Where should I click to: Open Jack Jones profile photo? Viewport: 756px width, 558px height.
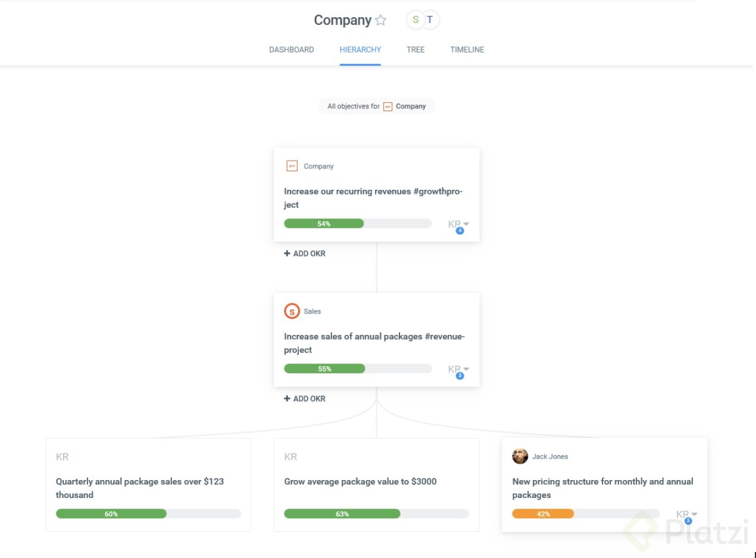(x=520, y=456)
